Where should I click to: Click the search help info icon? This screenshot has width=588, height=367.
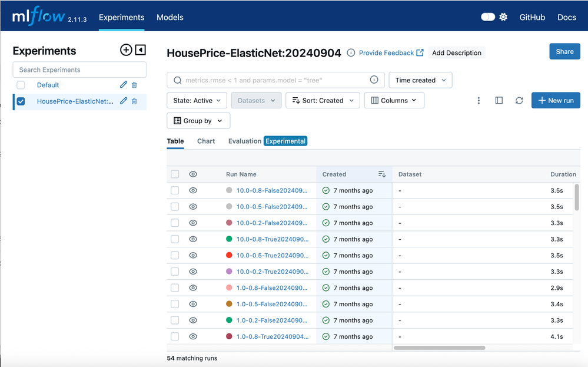click(x=374, y=80)
